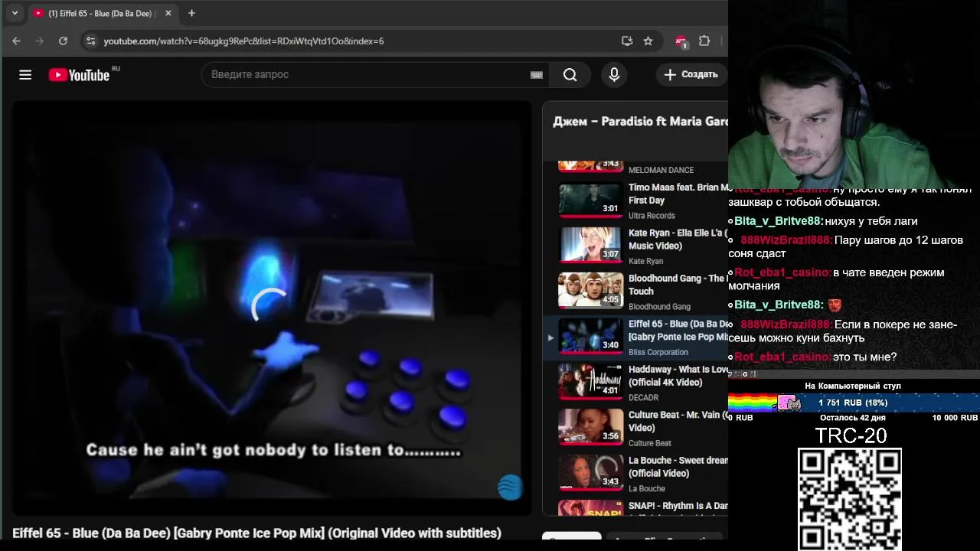Viewport: 980px width, 551px height.
Task: Play Timo Maas First Day thumbnail
Action: click(x=590, y=200)
